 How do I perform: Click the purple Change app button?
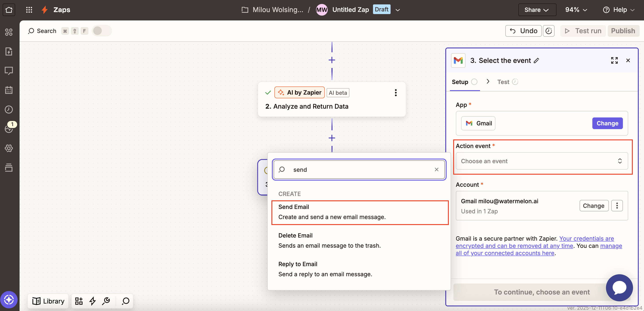pos(607,123)
